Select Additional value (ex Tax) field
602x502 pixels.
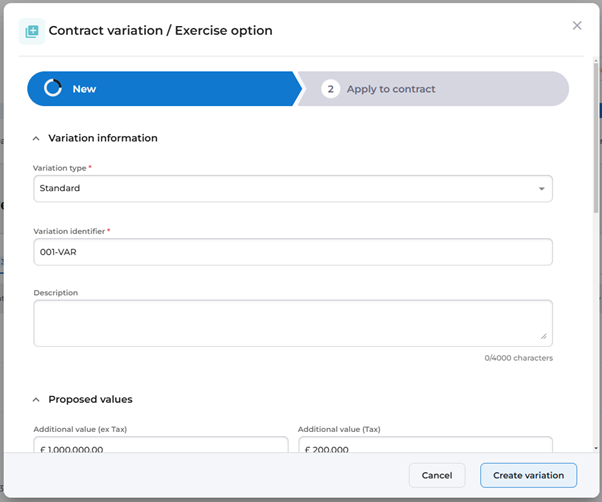click(160, 449)
